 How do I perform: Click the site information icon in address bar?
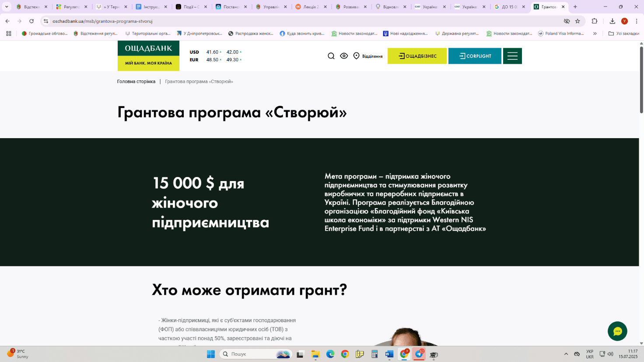(x=46, y=21)
